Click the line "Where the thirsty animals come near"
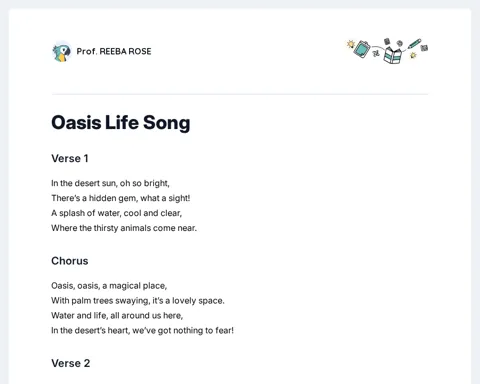 [124, 228]
